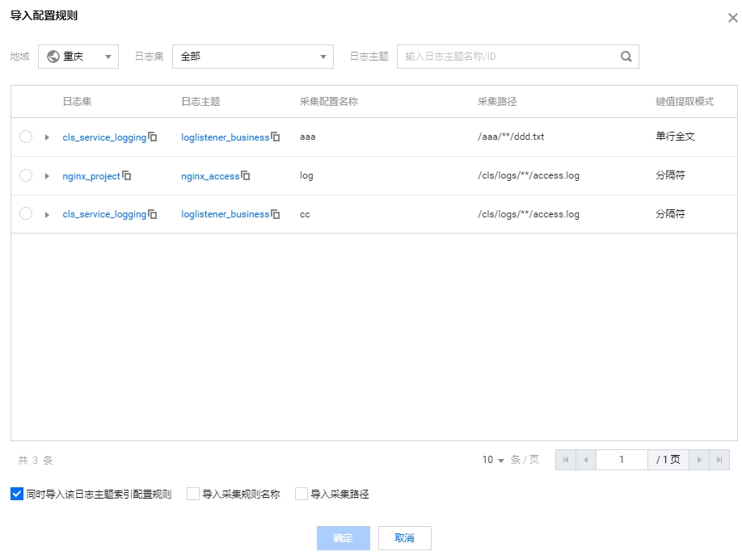Open the 10 items per page selector
The width and height of the screenshot is (742, 560).
pos(493,460)
